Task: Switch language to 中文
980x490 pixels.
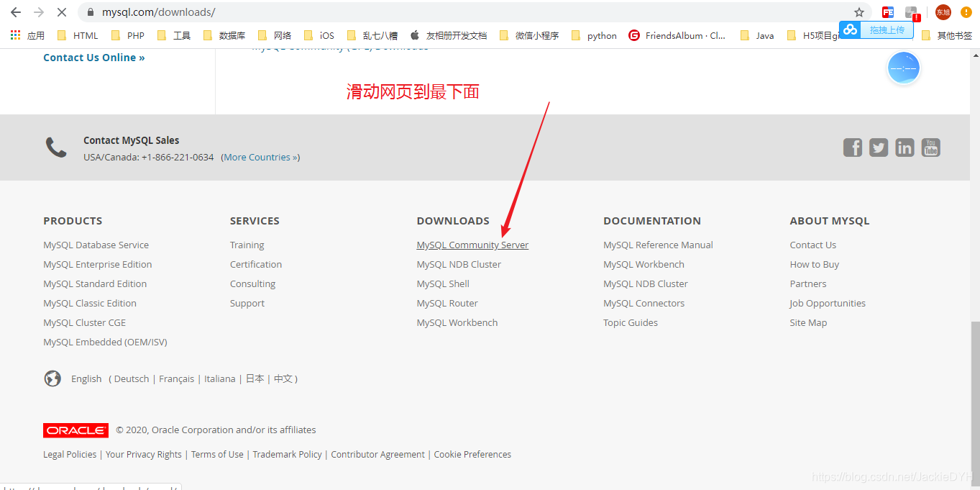Action: coord(283,378)
